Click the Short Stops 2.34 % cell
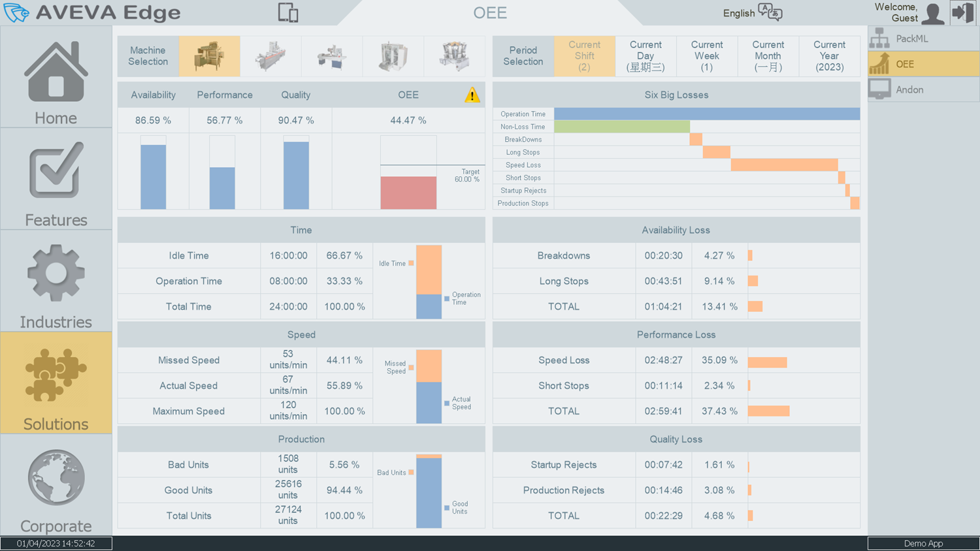Screen dimensions: 980x551 pos(719,386)
